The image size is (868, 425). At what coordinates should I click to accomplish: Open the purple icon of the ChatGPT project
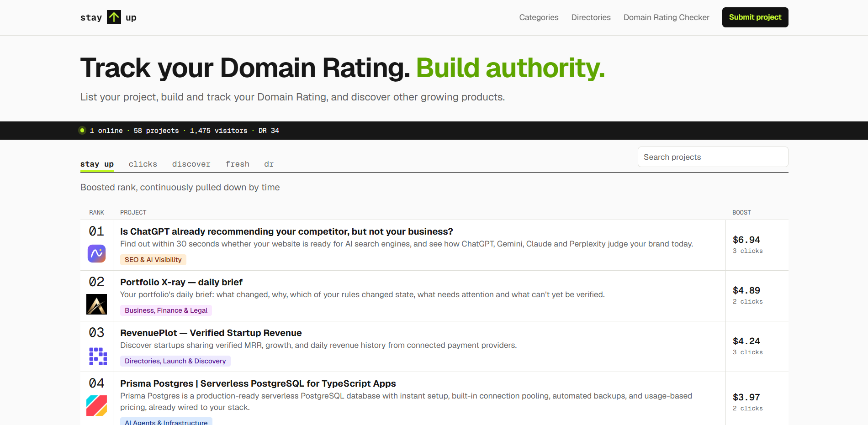click(x=96, y=253)
